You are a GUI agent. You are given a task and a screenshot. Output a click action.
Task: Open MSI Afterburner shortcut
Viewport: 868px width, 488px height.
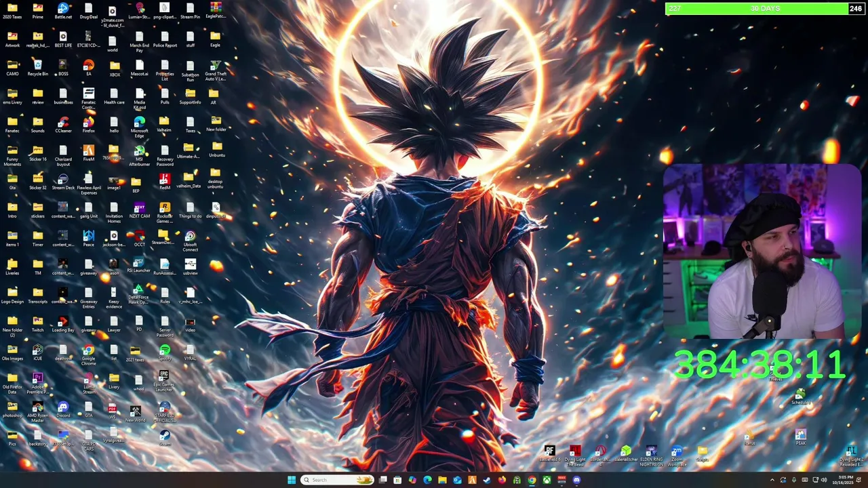pyautogui.click(x=140, y=155)
